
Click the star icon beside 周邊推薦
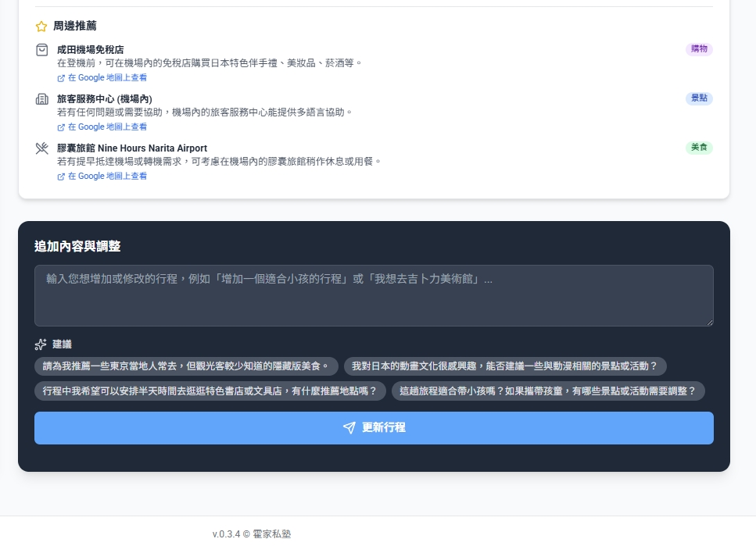[41, 27]
